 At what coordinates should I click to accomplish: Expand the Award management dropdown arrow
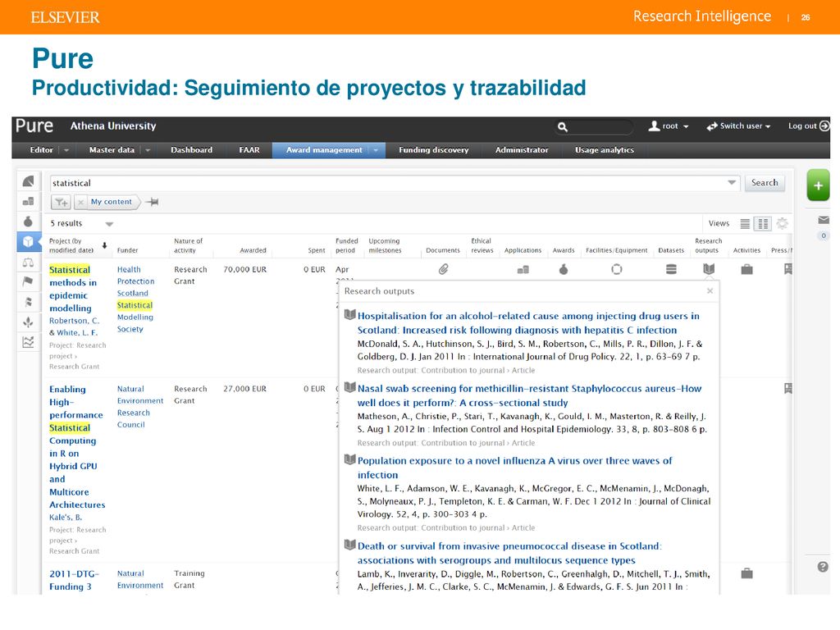(376, 151)
